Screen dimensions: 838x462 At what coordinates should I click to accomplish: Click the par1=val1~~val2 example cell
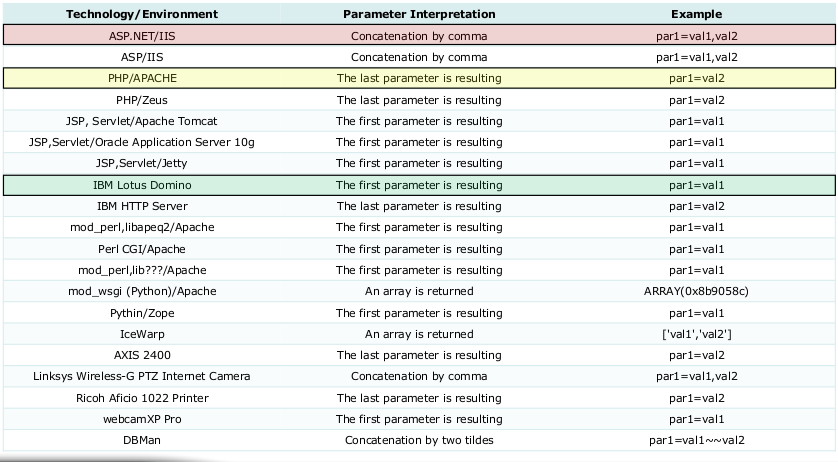click(x=697, y=440)
